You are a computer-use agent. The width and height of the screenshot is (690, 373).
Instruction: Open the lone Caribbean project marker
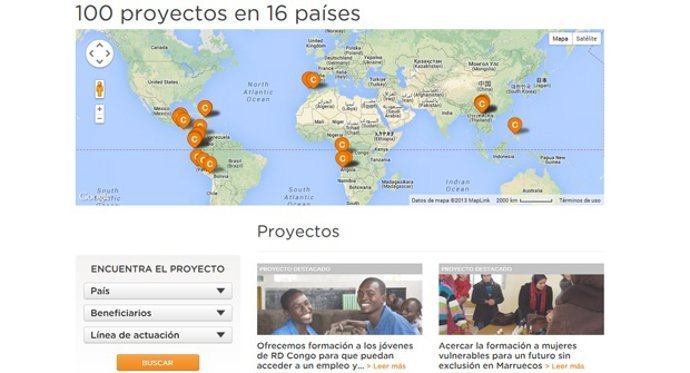pos(205,108)
